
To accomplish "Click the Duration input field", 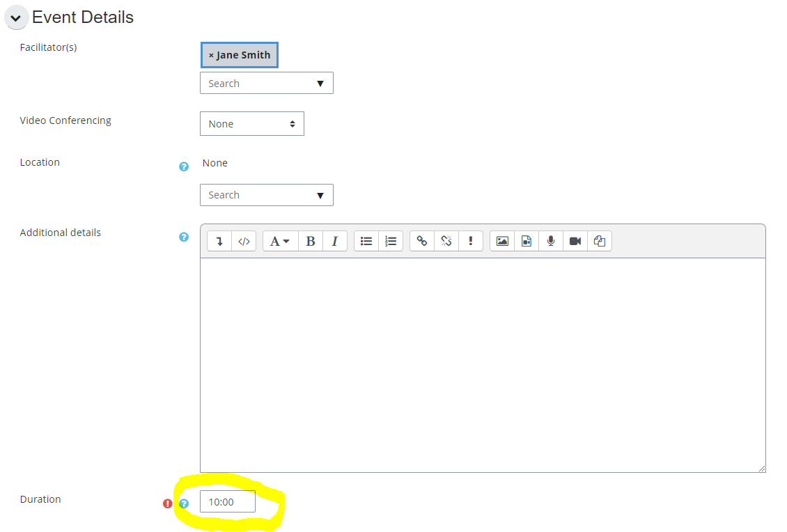I will click(227, 501).
